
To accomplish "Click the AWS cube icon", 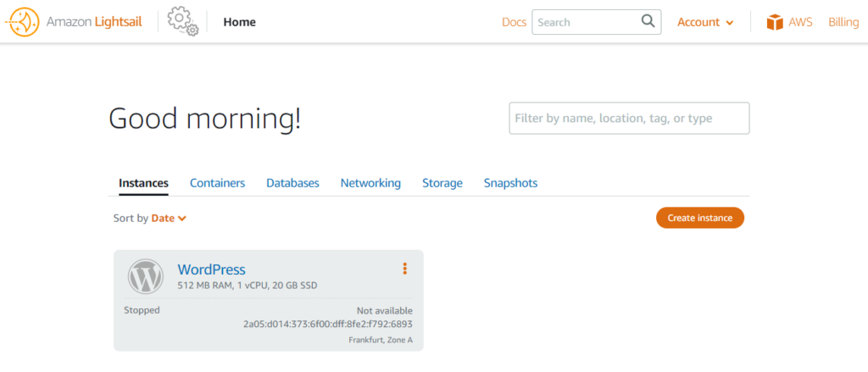I will point(775,22).
